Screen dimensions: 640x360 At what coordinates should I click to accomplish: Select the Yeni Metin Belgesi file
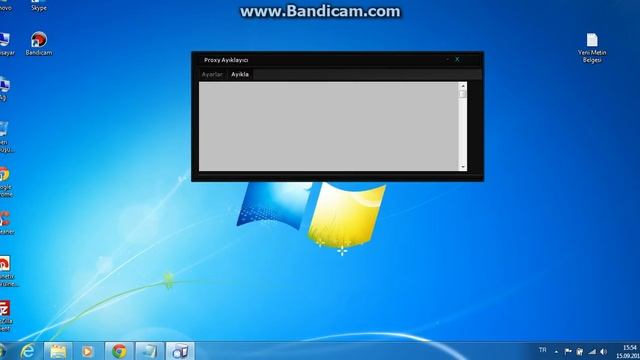pos(592,48)
